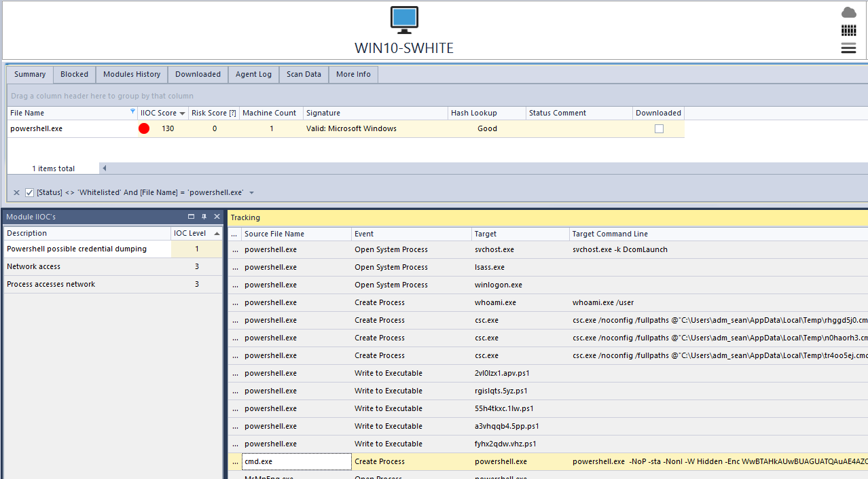Select the Powershell possible credential dumping row
Screen dimensions: 868x479
(77, 249)
